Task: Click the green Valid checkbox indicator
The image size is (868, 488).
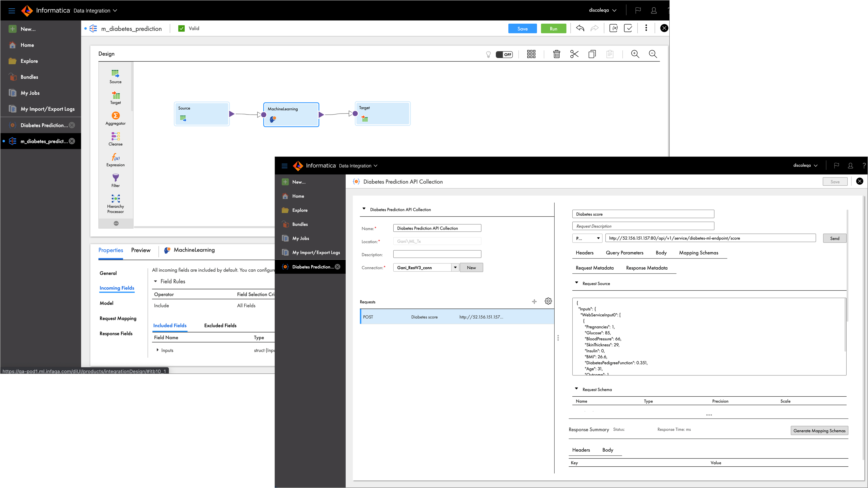Action: (181, 28)
